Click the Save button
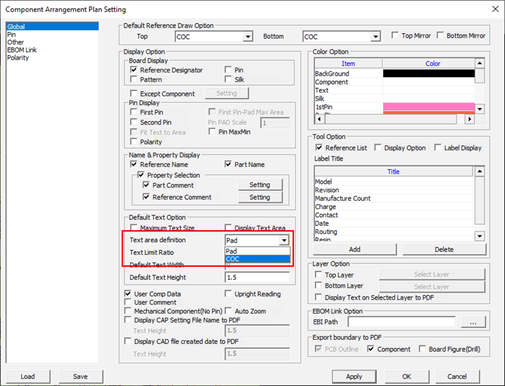Image resolution: width=505 pixels, height=386 pixels. click(x=80, y=376)
